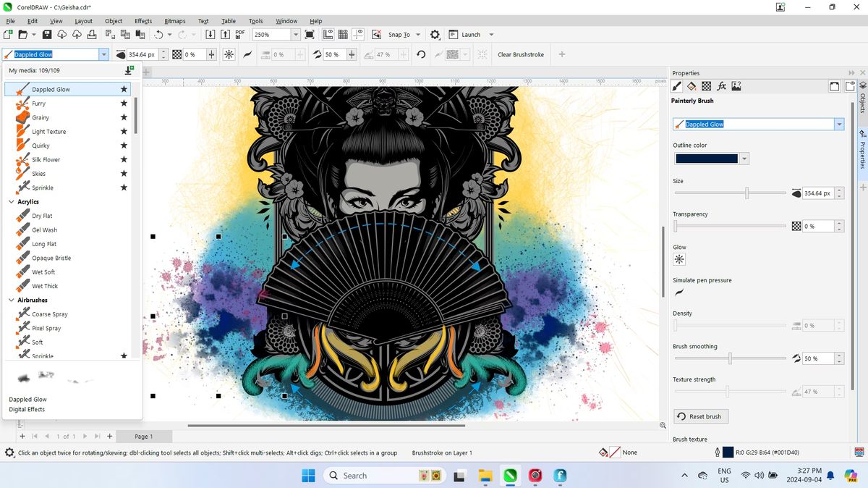Open CorelDRAW Options gear icon on toolbar

pos(435,34)
